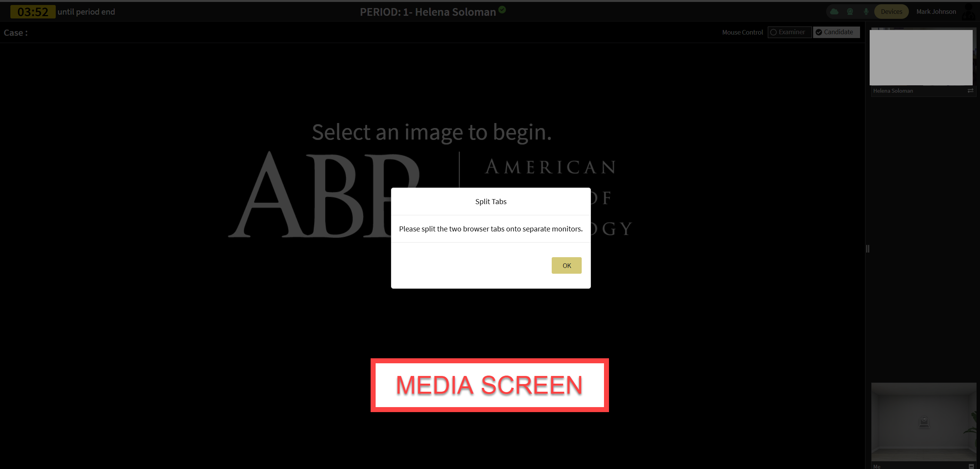Click the 'Case :' label

coord(16,33)
